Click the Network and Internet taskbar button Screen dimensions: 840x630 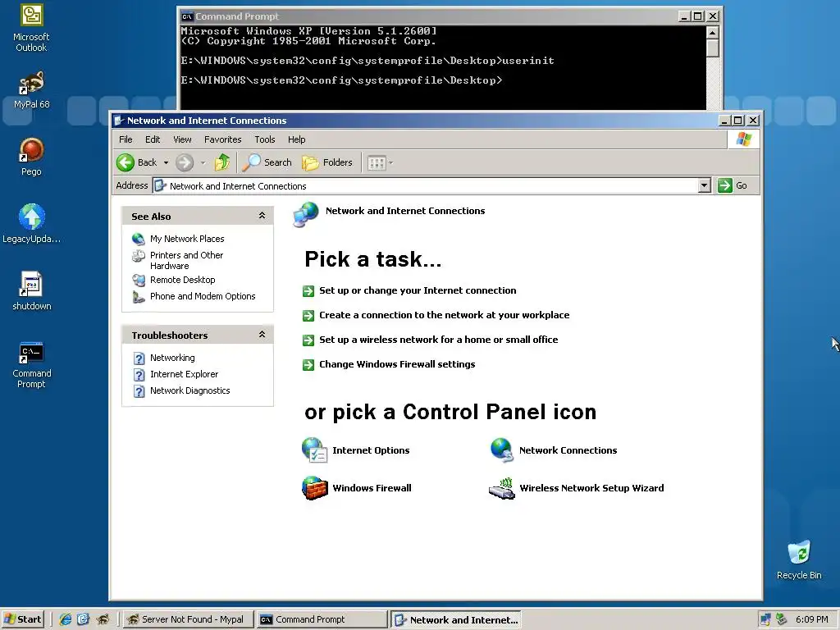pos(456,619)
